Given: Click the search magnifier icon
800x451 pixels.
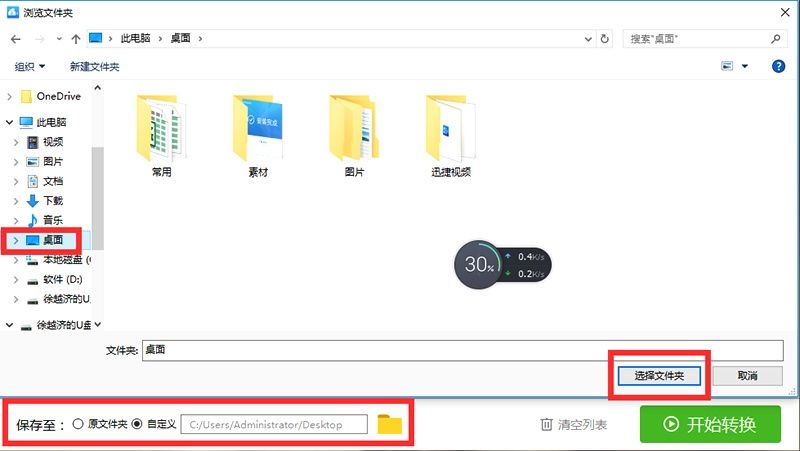Looking at the screenshot, I should pyautogui.click(x=776, y=38).
